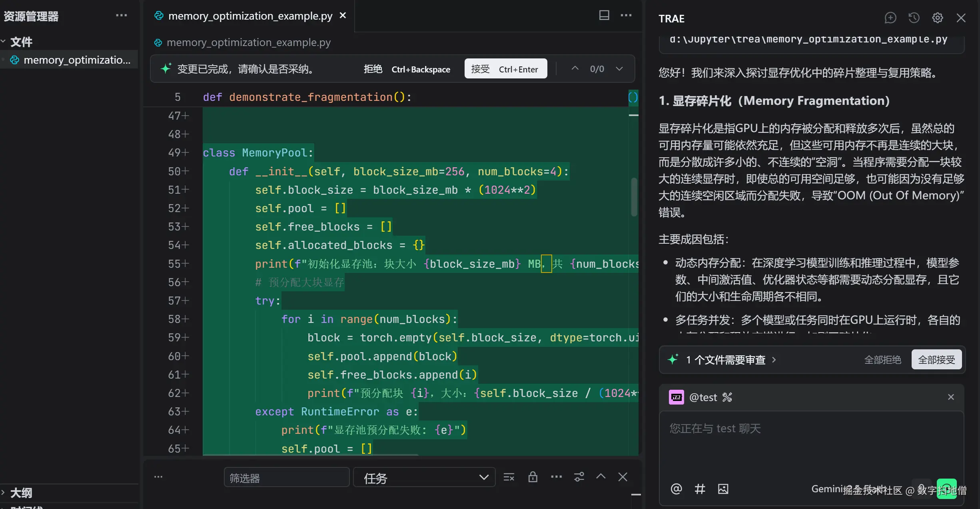
Task: Click the image attach icon in chat input
Action: (723, 489)
